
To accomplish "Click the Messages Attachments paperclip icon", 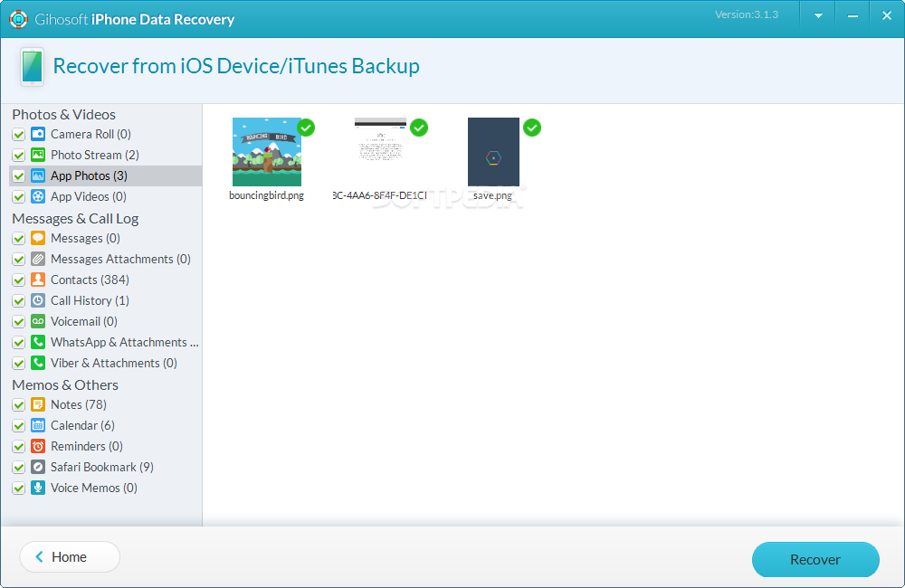I will (38, 259).
